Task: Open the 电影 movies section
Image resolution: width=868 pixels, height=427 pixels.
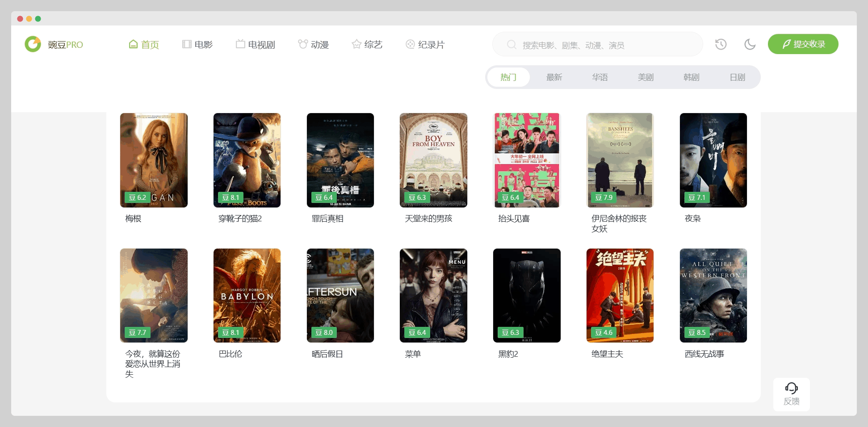Action: [x=197, y=44]
